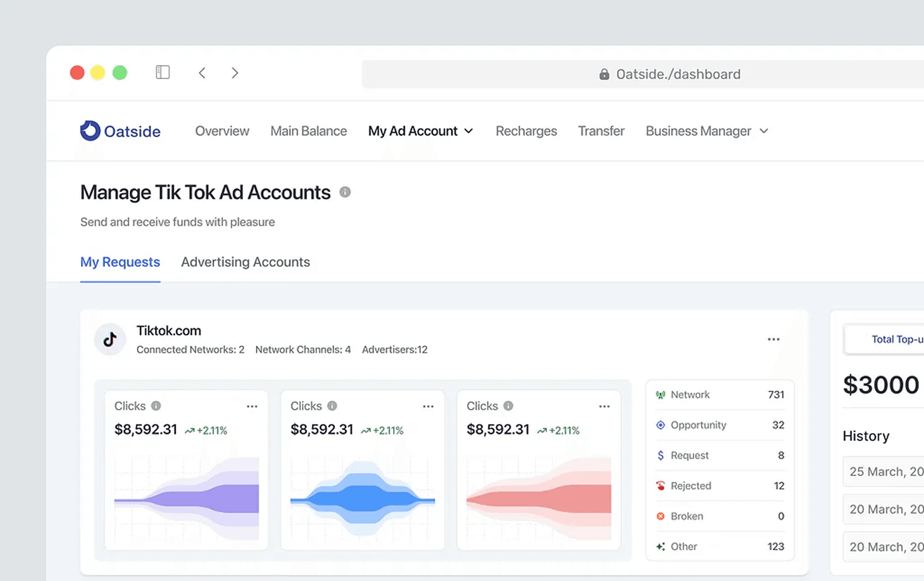Click the Total Top-up button
The image size is (924, 581).
click(894, 339)
